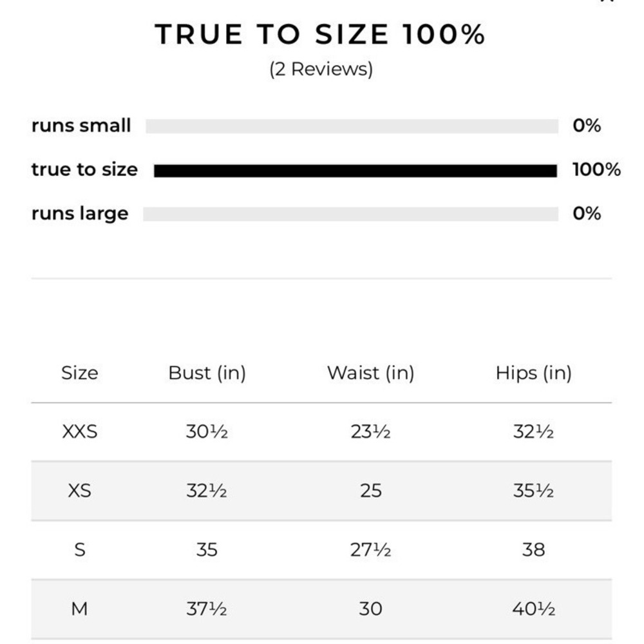Close the size guide popup
This screenshot has height=644, width=644.
click(607, 1)
